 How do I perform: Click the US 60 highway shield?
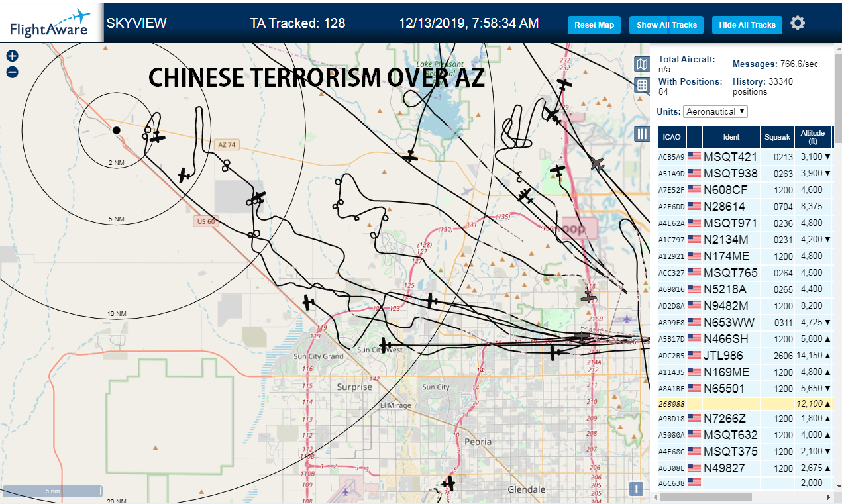(x=207, y=221)
